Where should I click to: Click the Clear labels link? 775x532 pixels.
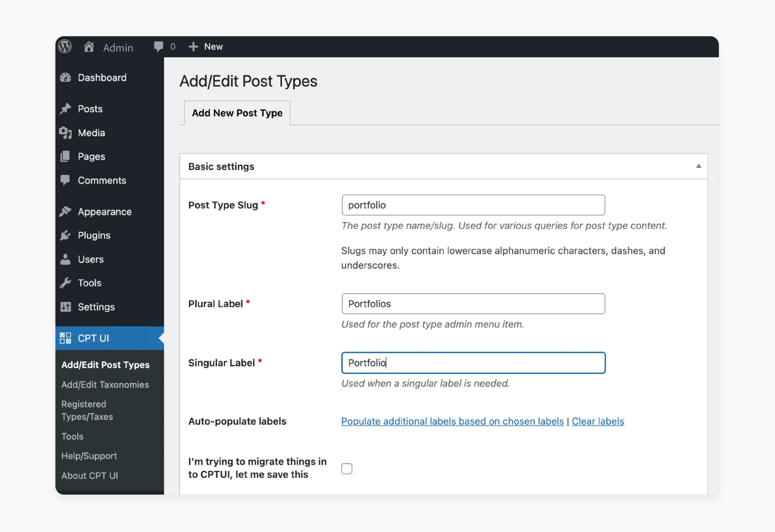tap(598, 421)
